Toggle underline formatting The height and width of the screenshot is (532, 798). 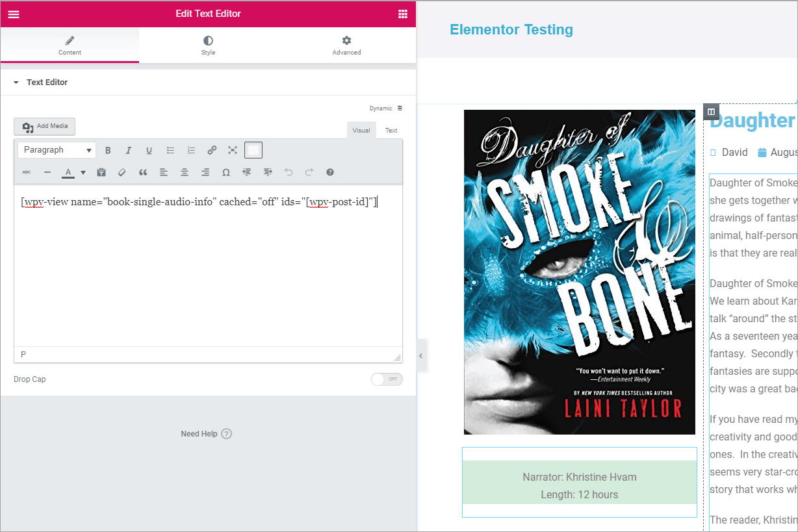coord(149,149)
